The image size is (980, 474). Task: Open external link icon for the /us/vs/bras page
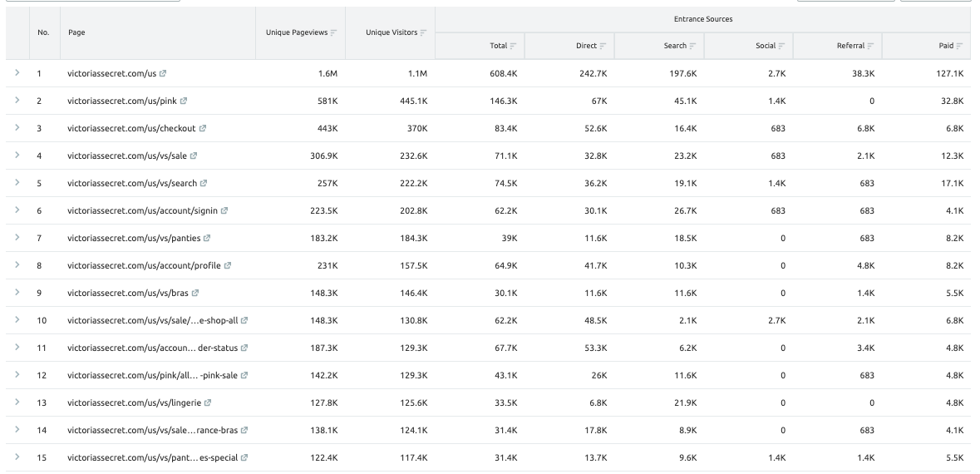[195, 293]
